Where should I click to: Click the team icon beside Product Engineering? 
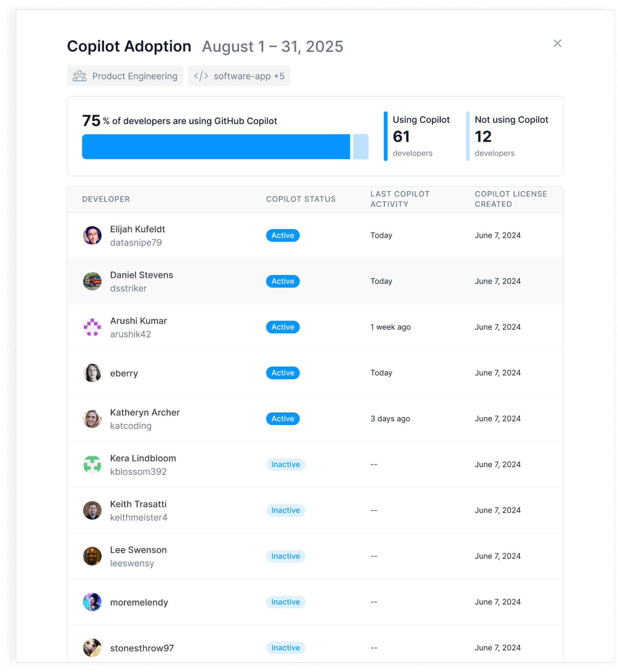click(79, 76)
